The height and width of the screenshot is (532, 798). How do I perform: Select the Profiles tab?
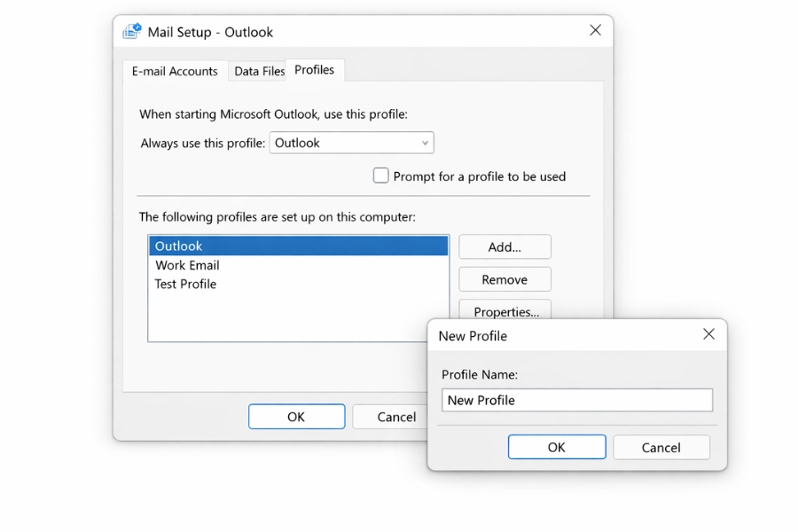click(314, 69)
